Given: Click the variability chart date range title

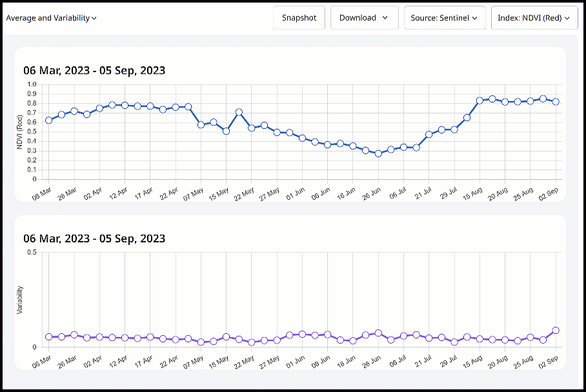Looking at the screenshot, I should coord(94,239).
